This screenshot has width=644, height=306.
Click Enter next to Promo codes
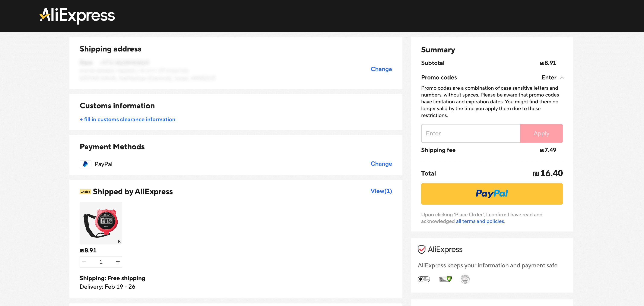pos(549,78)
